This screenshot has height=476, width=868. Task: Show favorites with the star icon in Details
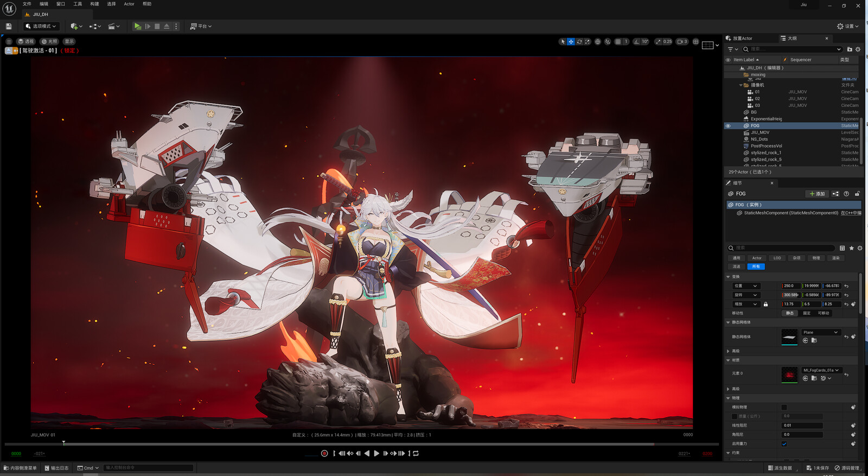(x=851, y=248)
